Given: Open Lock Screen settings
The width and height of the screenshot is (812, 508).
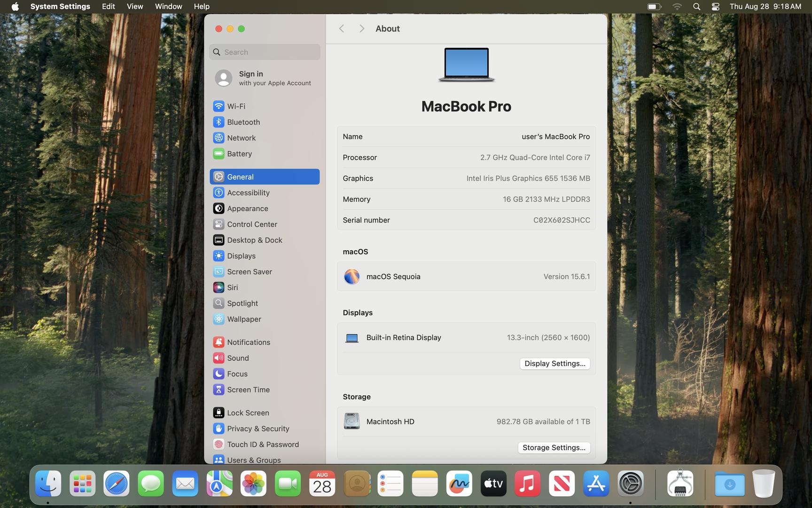Looking at the screenshot, I should pos(265,413).
